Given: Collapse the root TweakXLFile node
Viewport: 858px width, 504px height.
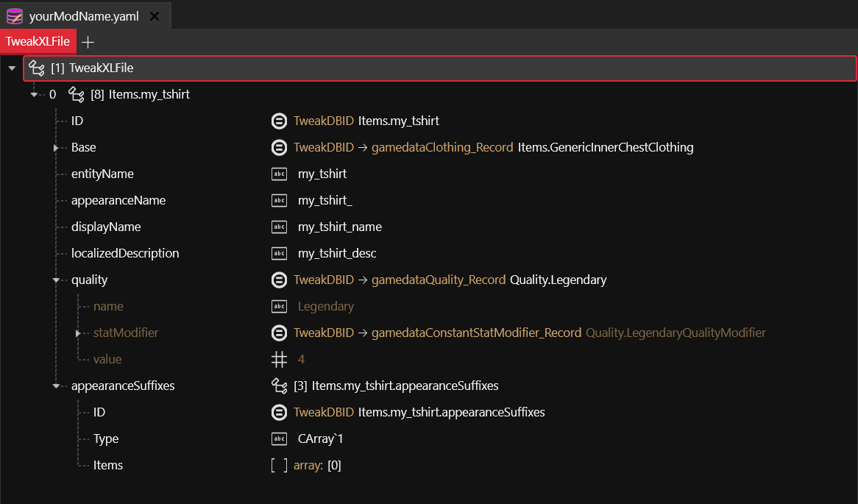Looking at the screenshot, I should (12, 68).
